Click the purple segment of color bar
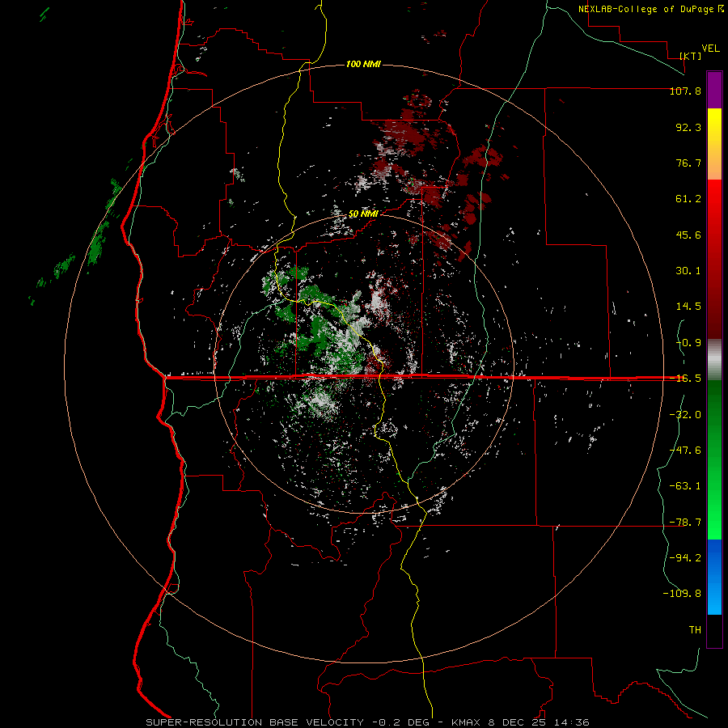This screenshot has height=728, width=728. [714, 90]
